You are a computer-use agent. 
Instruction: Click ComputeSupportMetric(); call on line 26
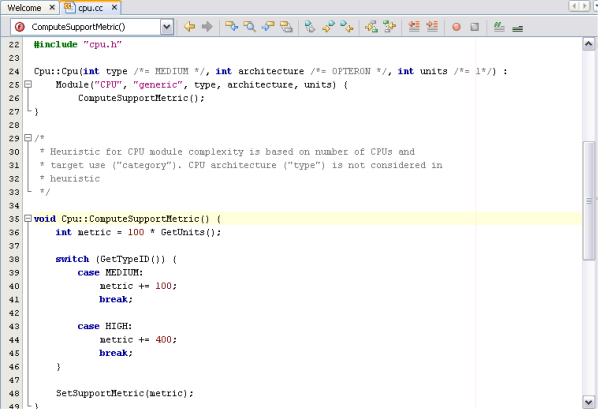pos(141,98)
